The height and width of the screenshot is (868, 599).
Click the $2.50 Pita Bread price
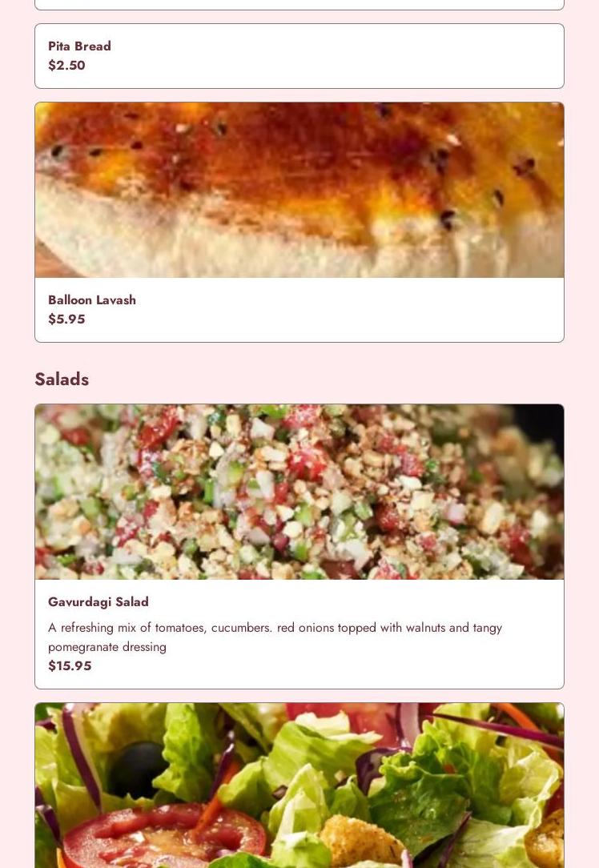66,66
